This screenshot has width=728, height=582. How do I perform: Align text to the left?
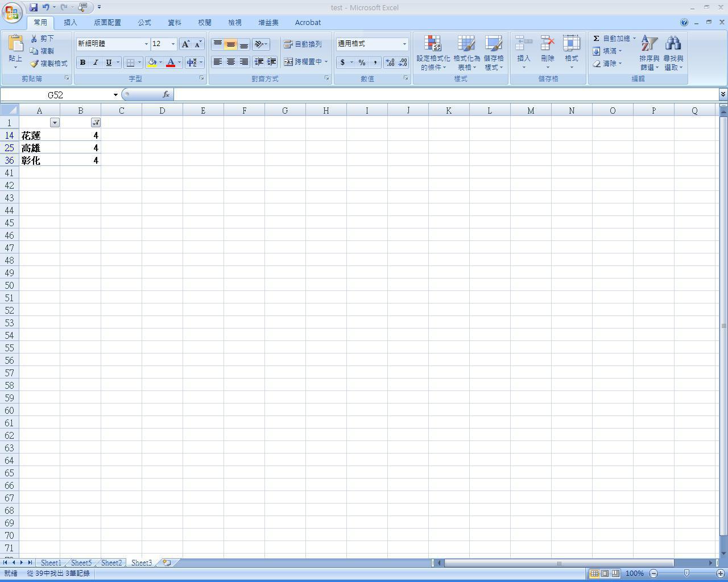coord(217,62)
